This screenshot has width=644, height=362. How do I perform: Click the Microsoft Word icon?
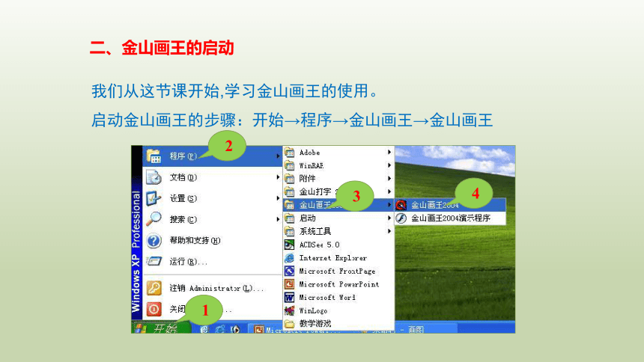[290, 297]
